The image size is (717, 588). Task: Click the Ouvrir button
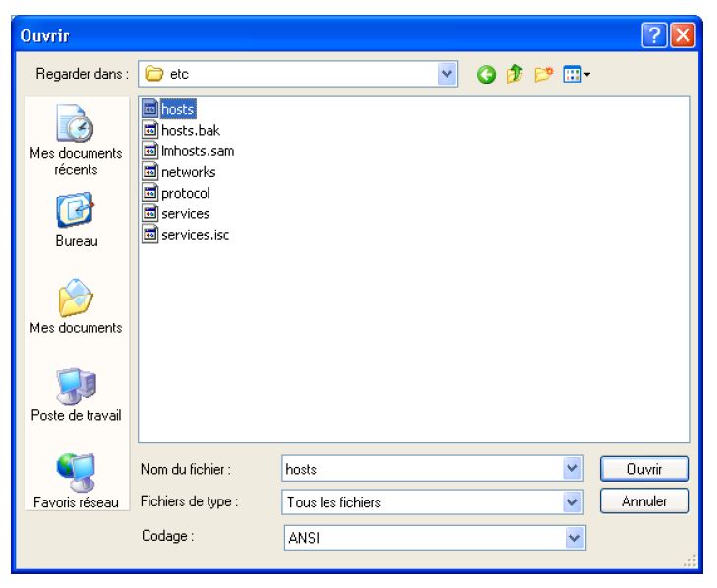click(x=644, y=469)
